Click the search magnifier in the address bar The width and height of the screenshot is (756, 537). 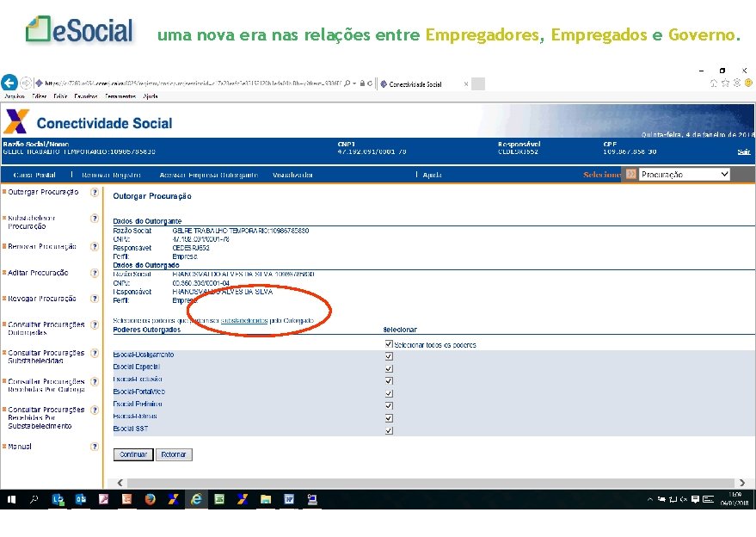click(347, 83)
